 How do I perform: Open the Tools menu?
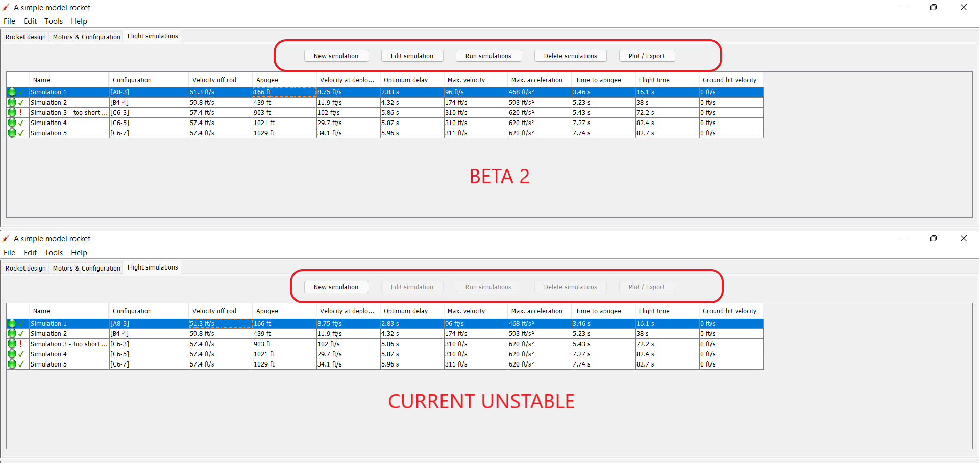(54, 21)
